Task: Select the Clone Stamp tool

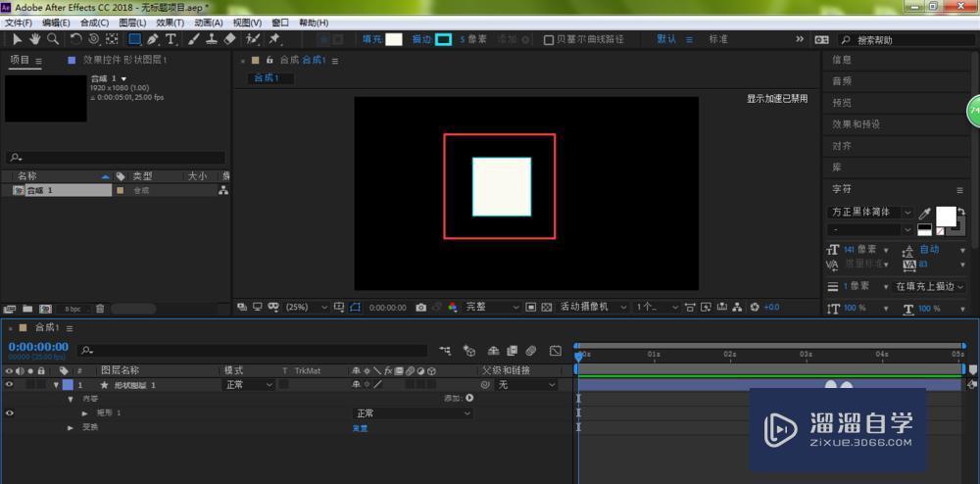Action: coord(212,39)
